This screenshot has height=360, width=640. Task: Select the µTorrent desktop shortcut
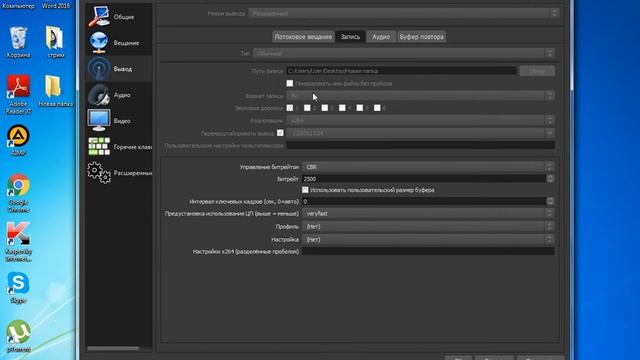coord(18,337)
